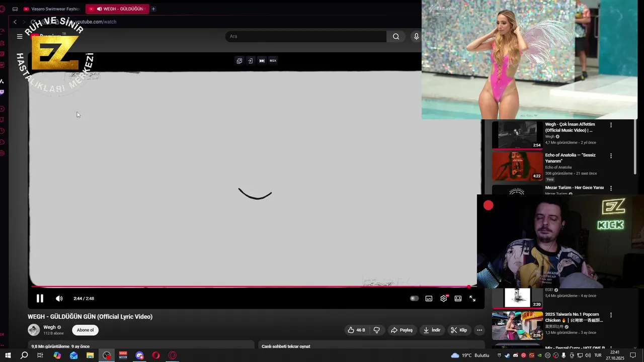Viewport: 644px width, 362px height.
Task: Pause the playing YouTube video
Action: coord(40,299)
